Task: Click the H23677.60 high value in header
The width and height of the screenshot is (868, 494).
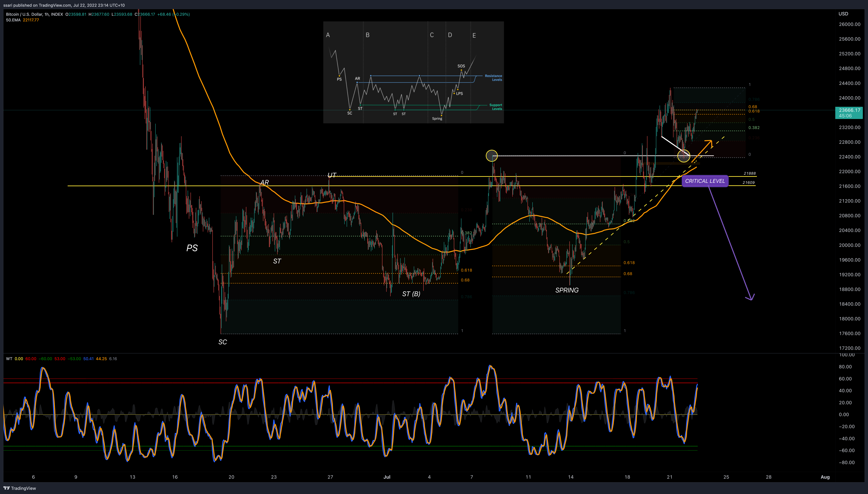Action: point(99,14)
